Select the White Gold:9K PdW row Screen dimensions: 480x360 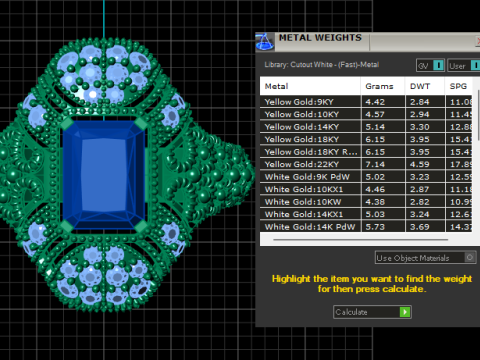click(366, 177)
